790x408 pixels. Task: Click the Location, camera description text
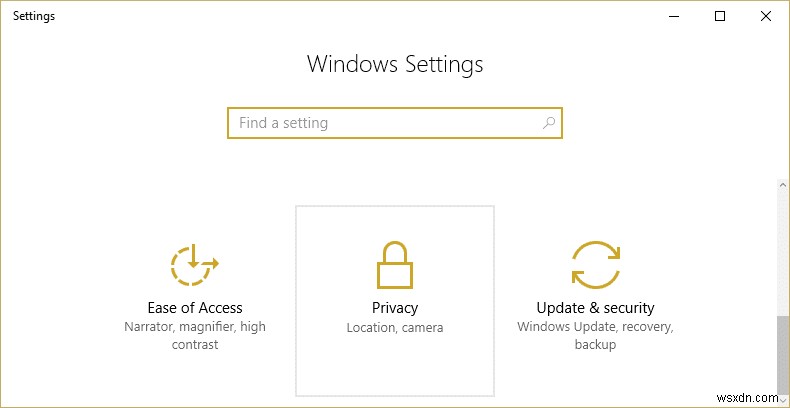coord(395,327)
